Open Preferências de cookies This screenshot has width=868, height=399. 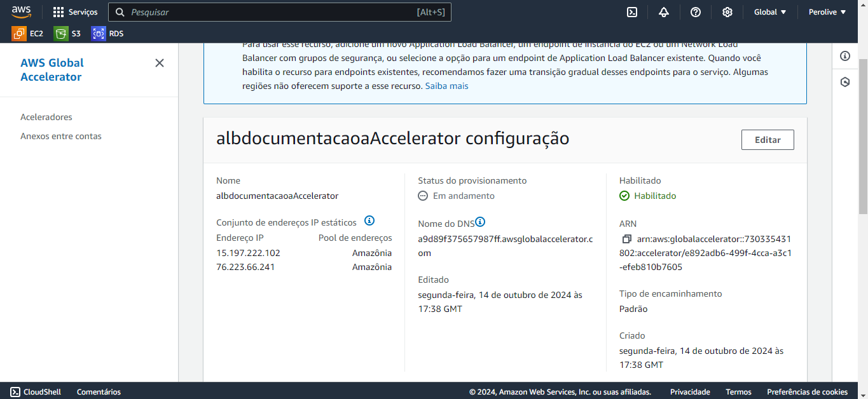coord(808,392)
